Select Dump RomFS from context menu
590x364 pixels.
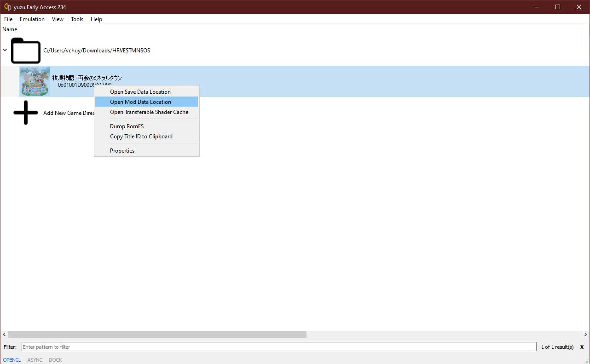[x=146, y=126]
